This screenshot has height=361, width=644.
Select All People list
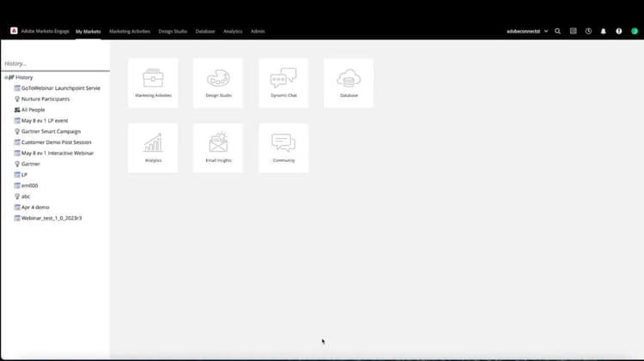tap(33, 110)
